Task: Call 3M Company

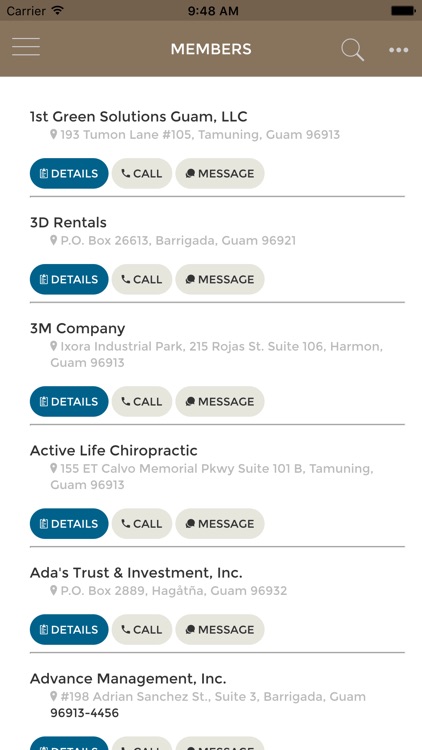Action: pos(142,401)
